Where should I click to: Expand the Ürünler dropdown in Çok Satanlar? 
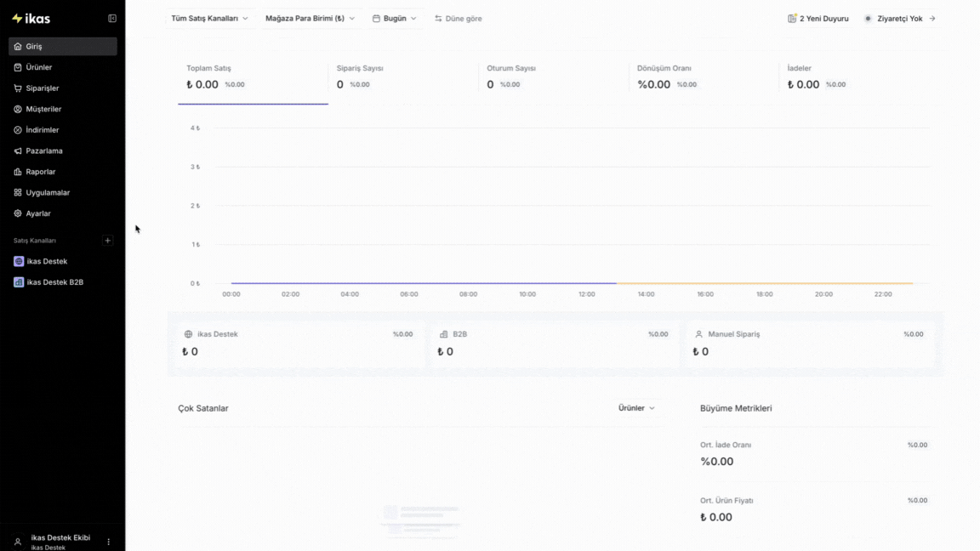pos(636,408)
